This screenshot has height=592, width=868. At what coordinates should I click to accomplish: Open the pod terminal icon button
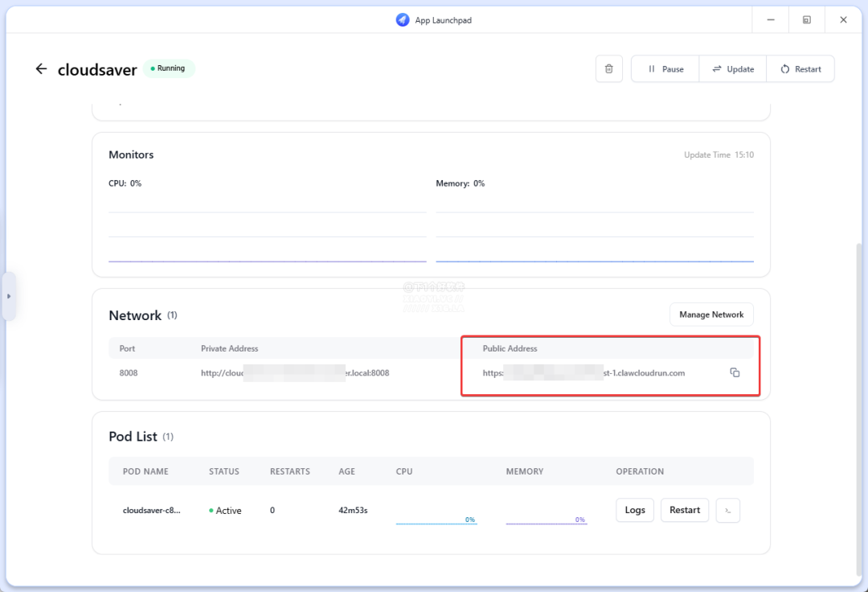click(x=727, y=510)
